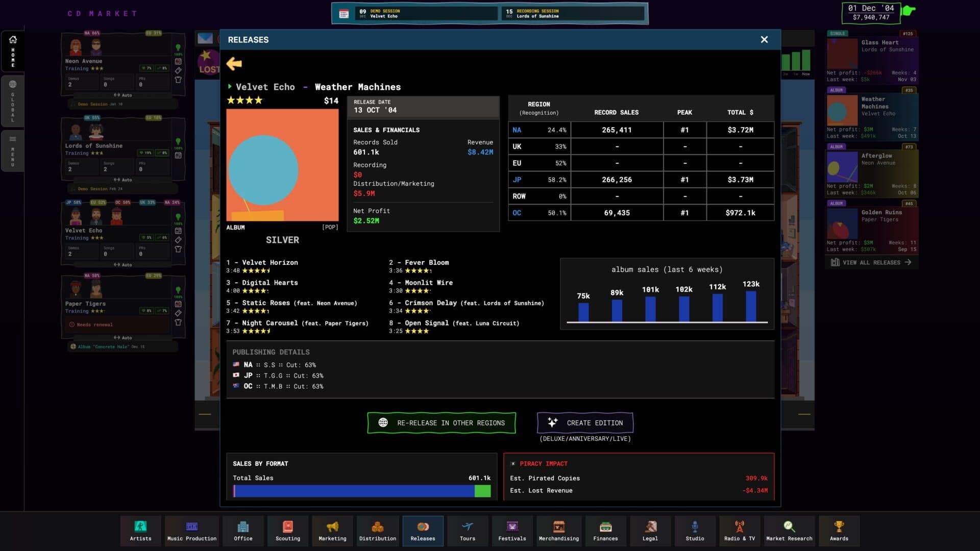Click Neon Avenue's calendar icon

coord(178,61)
